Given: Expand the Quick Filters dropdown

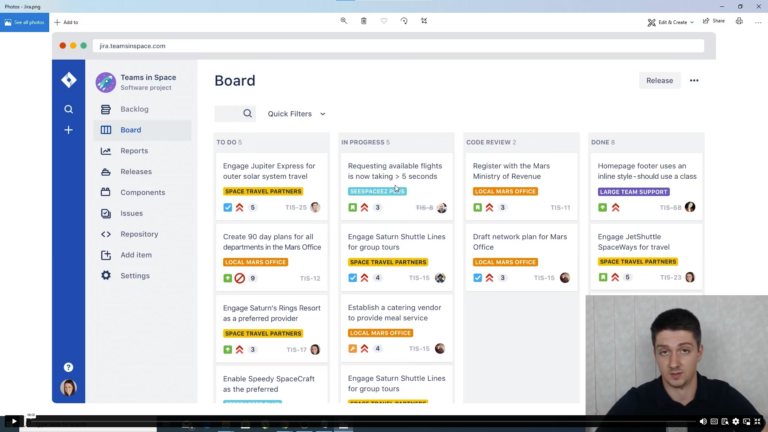Looking at the screenshot, I should (x=295, y=114).
